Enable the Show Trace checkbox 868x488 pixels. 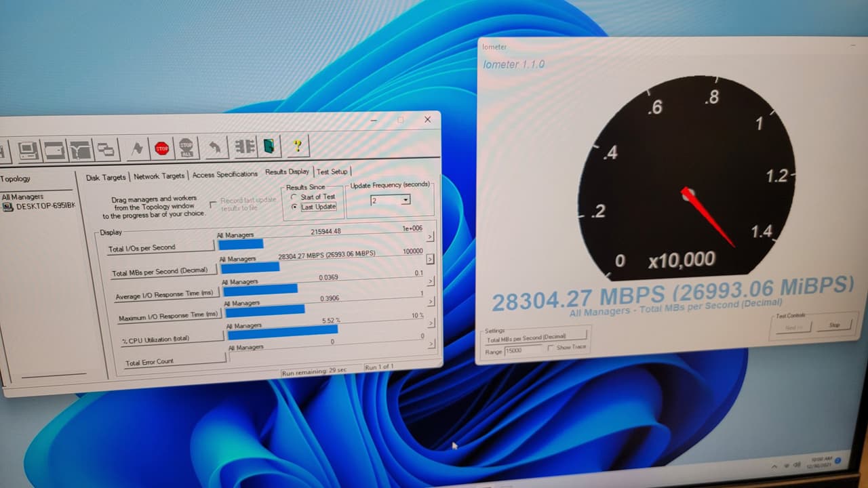coord(551,348)
